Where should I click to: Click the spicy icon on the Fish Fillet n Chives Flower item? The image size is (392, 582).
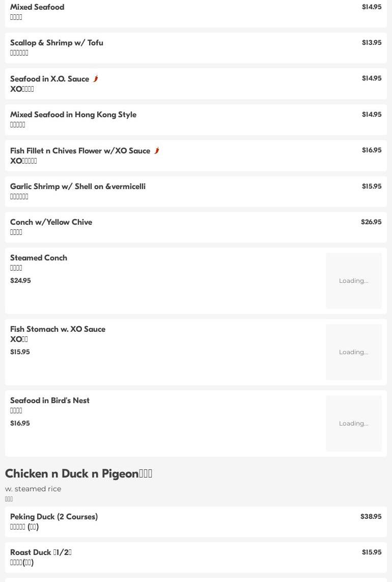(156, 150)
